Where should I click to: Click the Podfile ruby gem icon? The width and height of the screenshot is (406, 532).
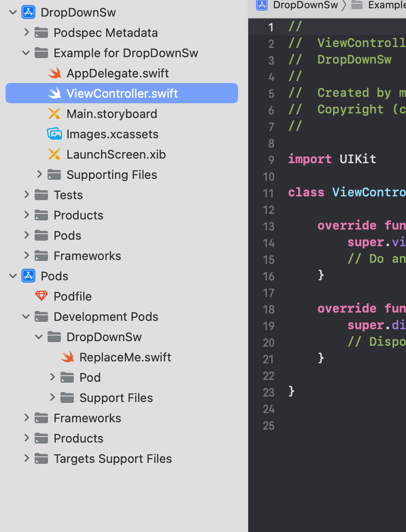(x=42, y=296)
